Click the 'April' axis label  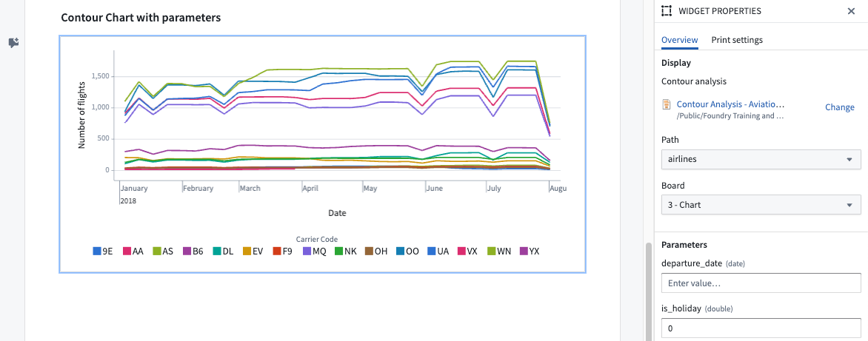tap(310, 189)
